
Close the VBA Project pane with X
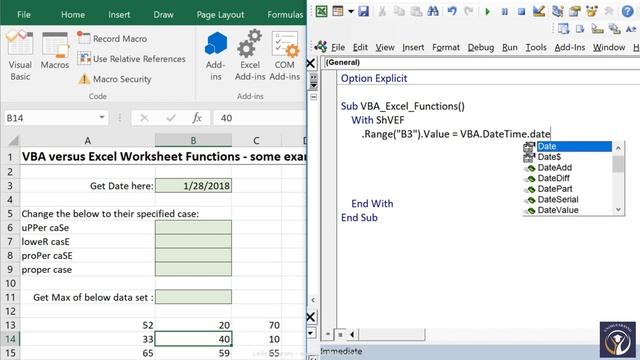(x=311, y=63)
